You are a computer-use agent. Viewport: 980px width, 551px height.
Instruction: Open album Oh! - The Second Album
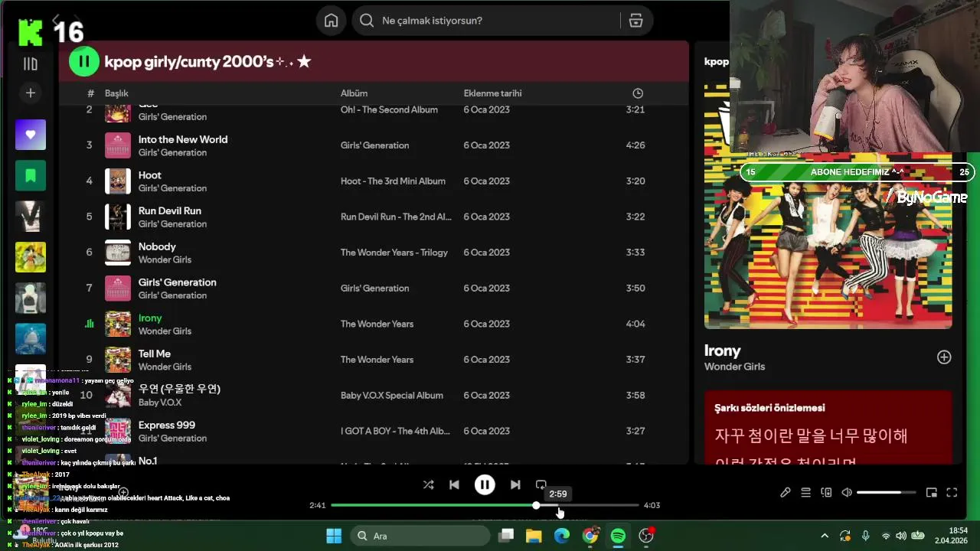coord(389,110)
